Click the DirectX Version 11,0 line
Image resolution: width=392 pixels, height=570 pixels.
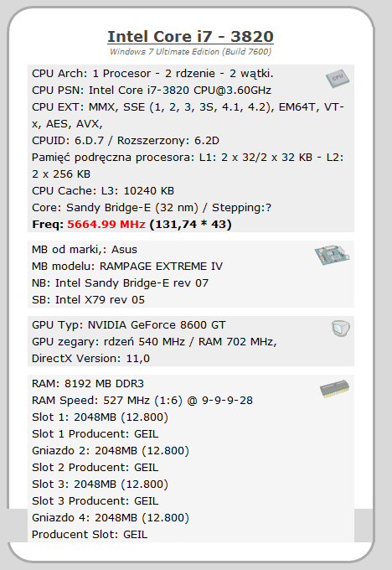90,359
